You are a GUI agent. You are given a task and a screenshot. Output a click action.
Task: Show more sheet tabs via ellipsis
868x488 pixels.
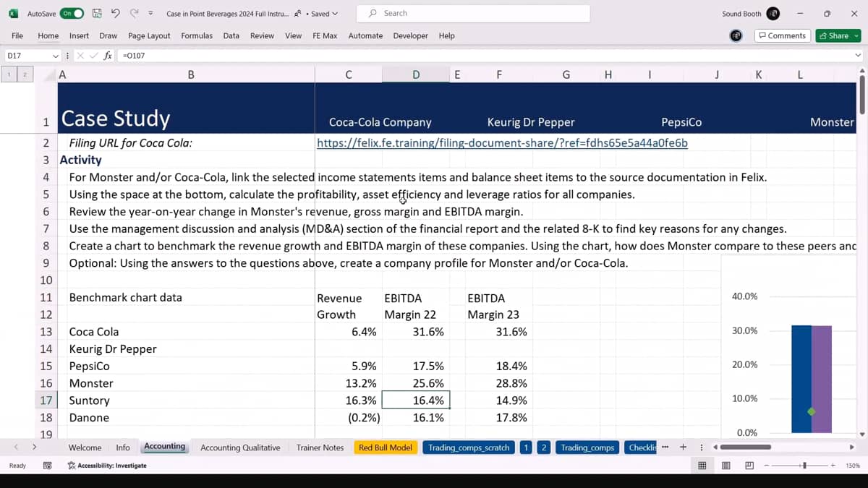coord(665,447)
